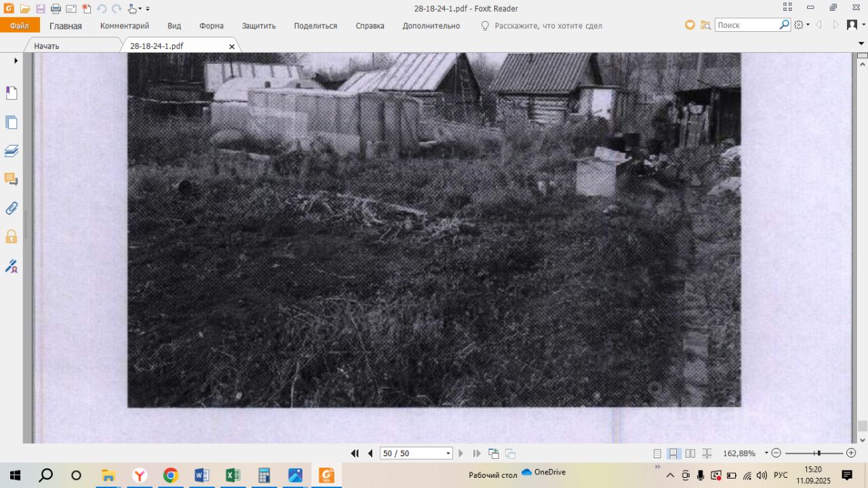
Task: Open Windows Start menu
Action: 15,475
